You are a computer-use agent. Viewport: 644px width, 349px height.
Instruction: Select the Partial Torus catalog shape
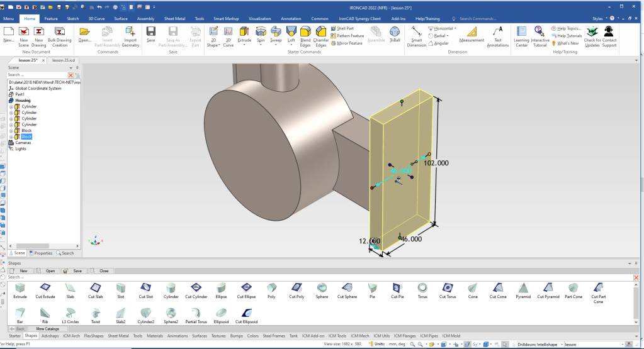click(196, 314)
